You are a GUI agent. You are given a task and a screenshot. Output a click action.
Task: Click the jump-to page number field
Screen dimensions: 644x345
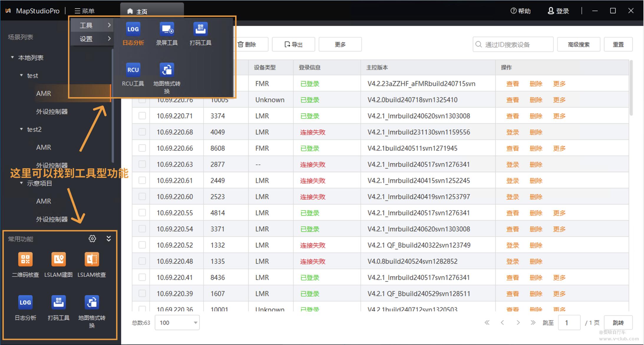click(569, 323)
